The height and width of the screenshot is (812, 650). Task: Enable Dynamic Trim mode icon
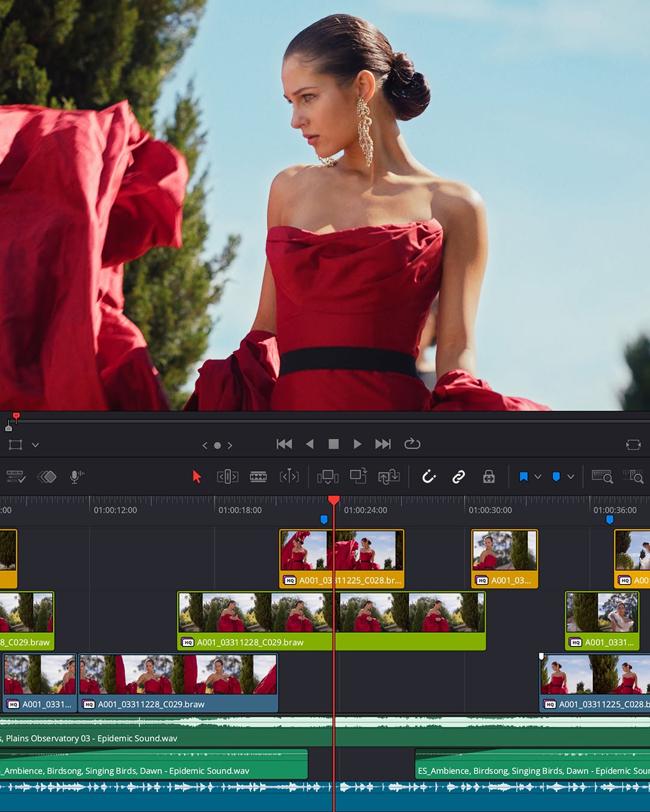(x=289, y=477)
